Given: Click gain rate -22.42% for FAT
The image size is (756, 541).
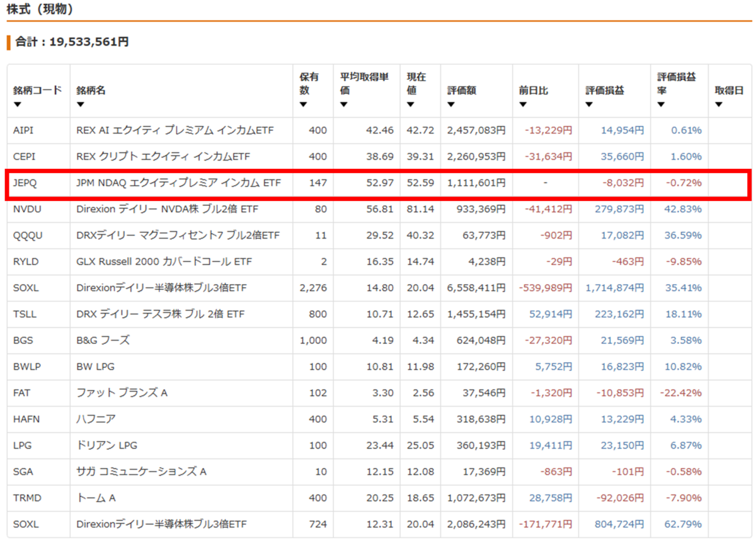Looking at the screenshot, I should point(681,393).
